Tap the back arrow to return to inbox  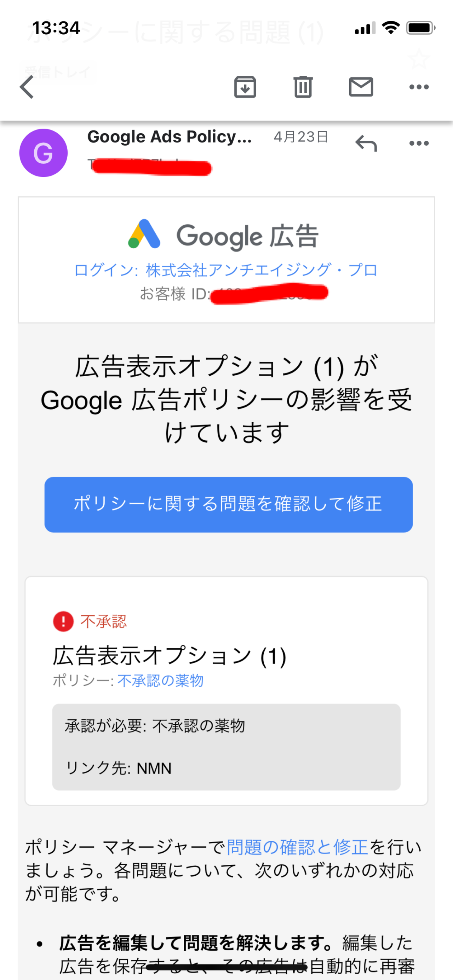(27, 87)
